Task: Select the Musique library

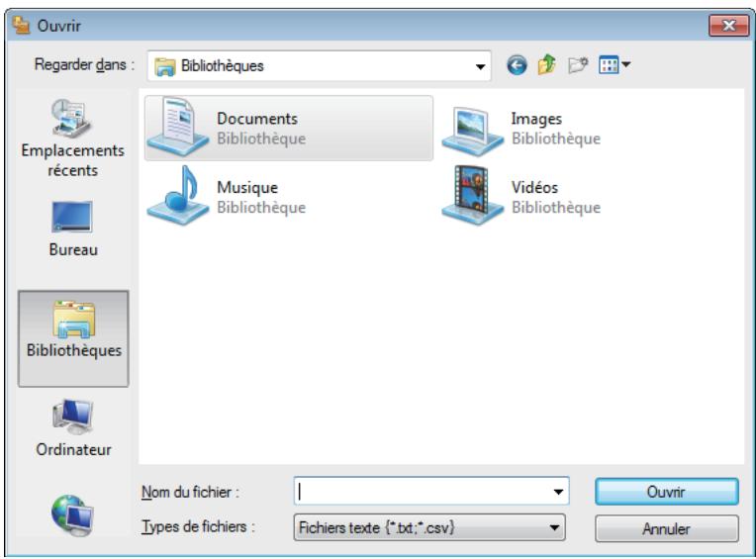Action: pos(227,197)
